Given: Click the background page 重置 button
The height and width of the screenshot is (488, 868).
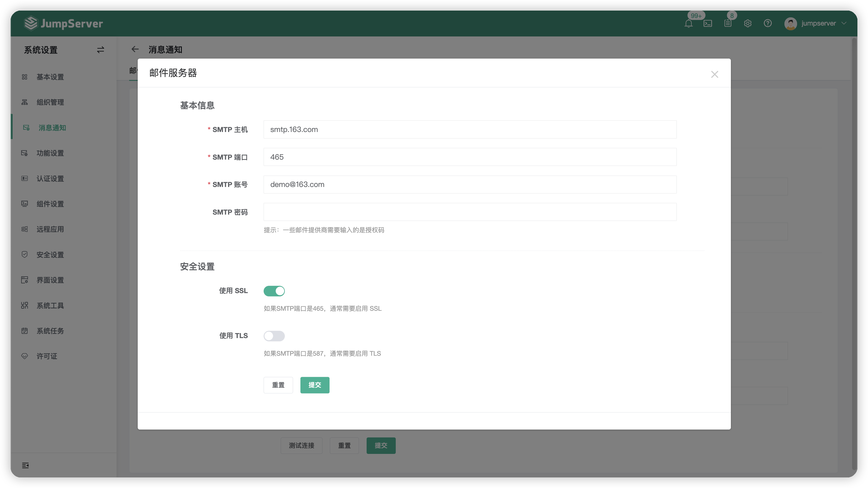Looking at the screenshot, I should tap(344, 446).
